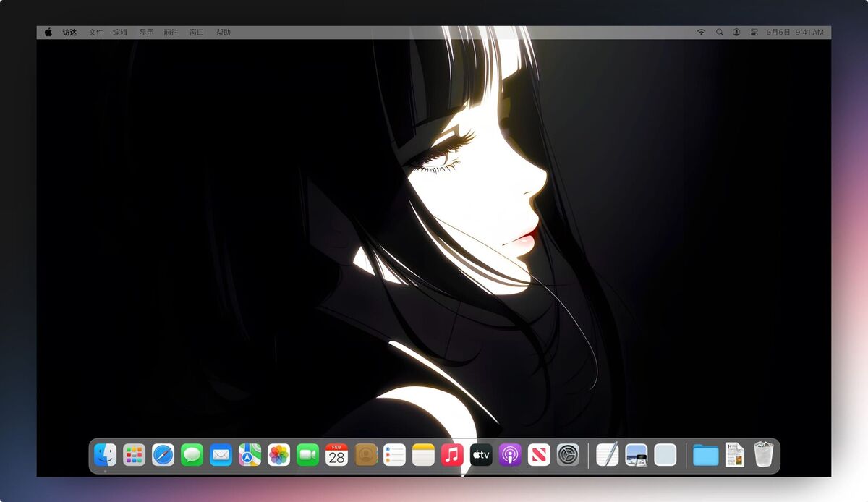The height and width of the screenshot is (502, 868).
Task: Open the Trash in the dock
Action: click(x=763, y=455)
